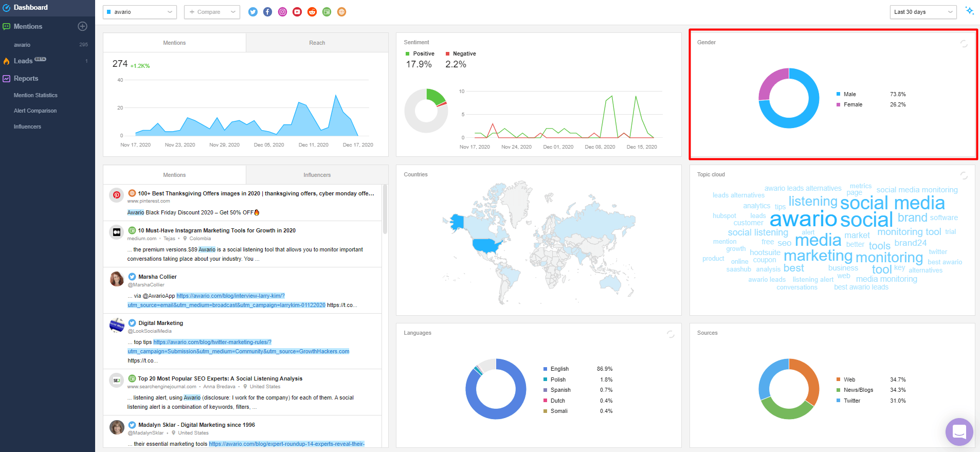Click the Polish language legend entry
Viewport: 980px width, 452px height.
click(558, 379)
